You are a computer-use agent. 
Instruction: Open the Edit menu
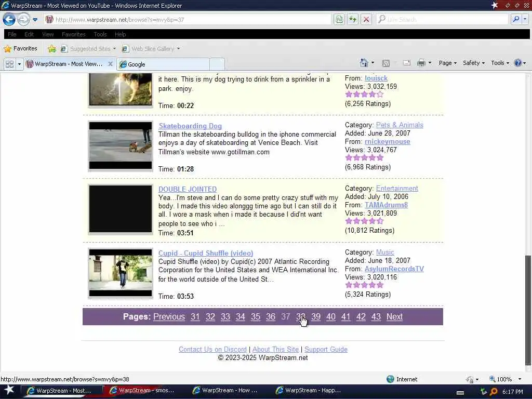pyautogui.click(x=29, y=34)
